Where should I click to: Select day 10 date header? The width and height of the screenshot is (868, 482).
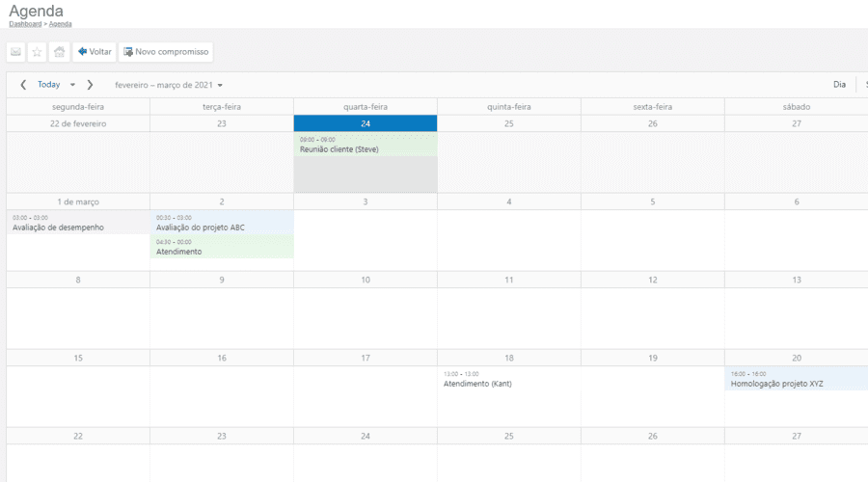366,280
